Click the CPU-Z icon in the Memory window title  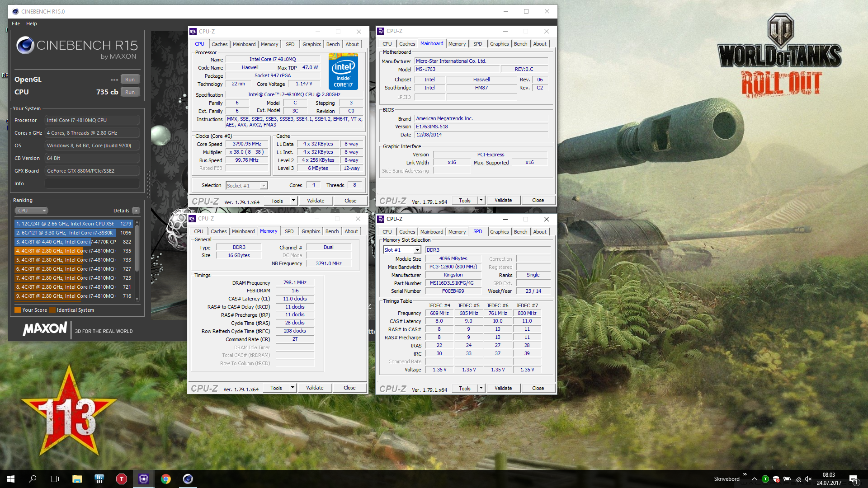tap(192, 219)
